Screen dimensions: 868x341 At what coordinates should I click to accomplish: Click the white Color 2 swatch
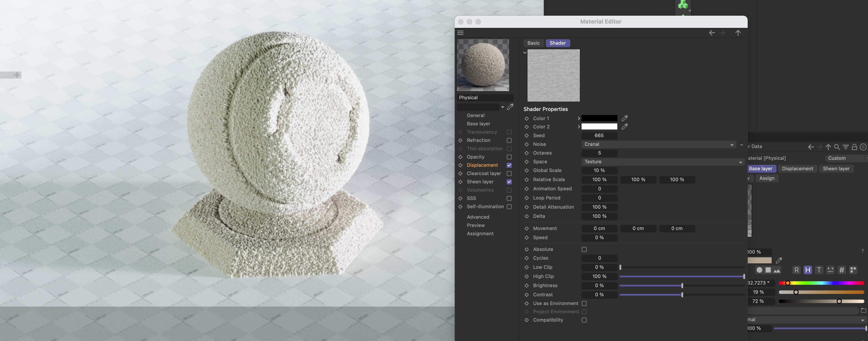[x=599, y=127]
